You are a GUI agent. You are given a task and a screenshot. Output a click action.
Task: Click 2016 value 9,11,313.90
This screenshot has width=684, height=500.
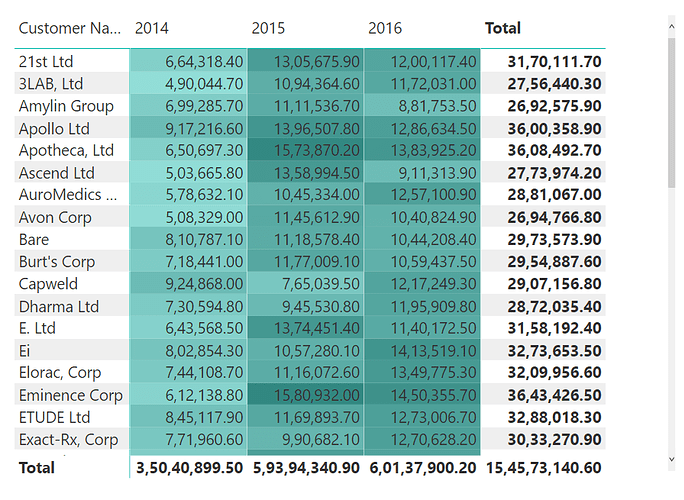[437, 174]
